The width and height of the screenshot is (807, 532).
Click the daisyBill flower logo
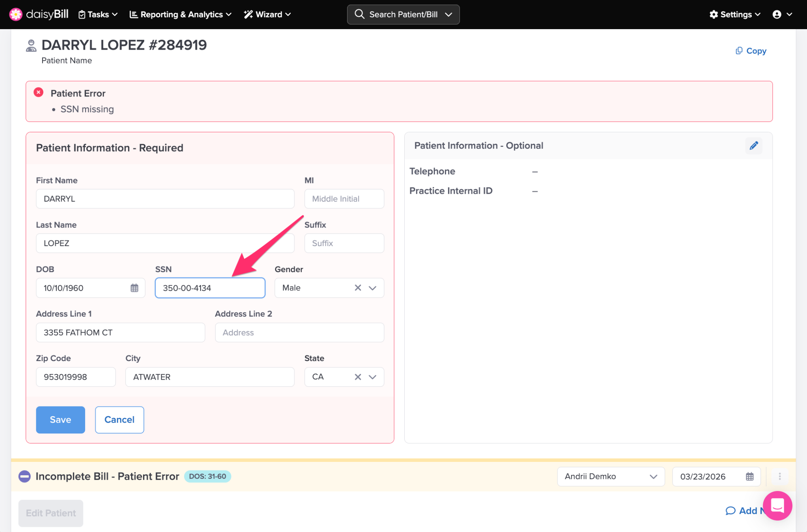[x=16, y=15]
